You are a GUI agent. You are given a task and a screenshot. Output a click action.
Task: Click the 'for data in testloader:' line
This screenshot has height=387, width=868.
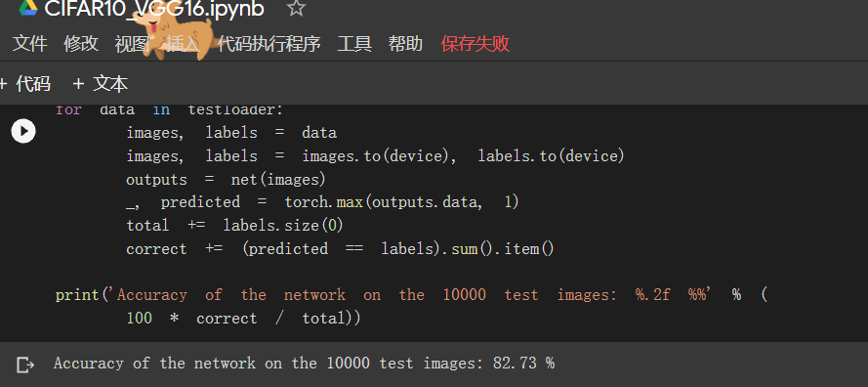click(x=169, y=109)
